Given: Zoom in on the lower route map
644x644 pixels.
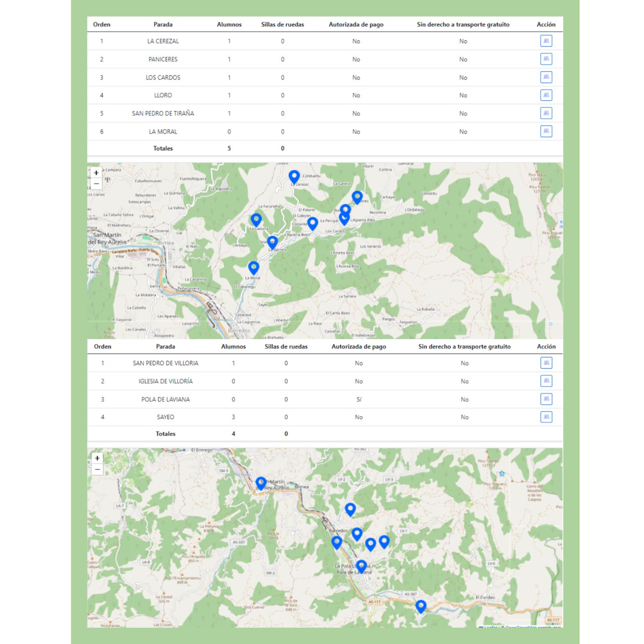Looking at the screenshot, I should pos(97,459).
